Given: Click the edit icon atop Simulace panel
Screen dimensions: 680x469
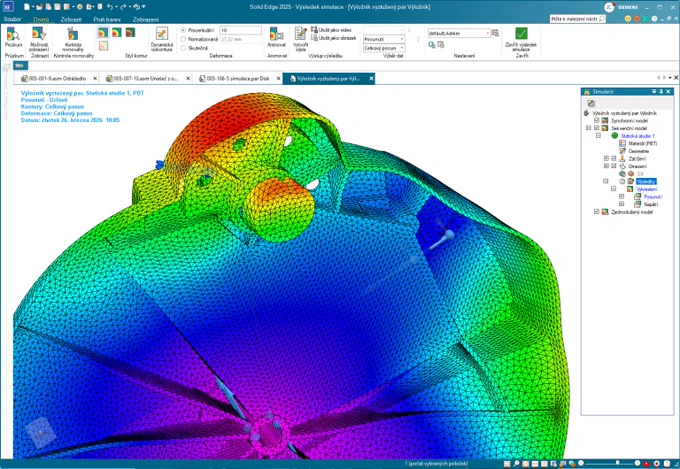Looking at the screenshot, I should point(591,103).
